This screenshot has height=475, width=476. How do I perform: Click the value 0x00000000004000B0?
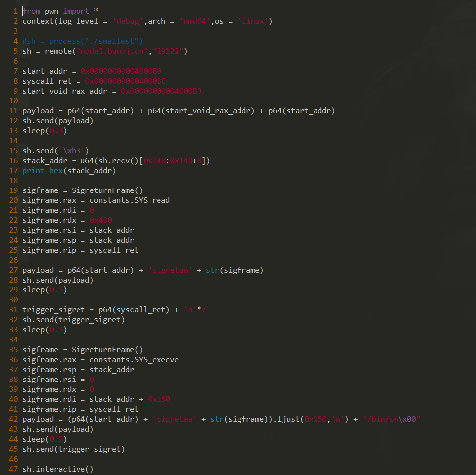point(121,71)
